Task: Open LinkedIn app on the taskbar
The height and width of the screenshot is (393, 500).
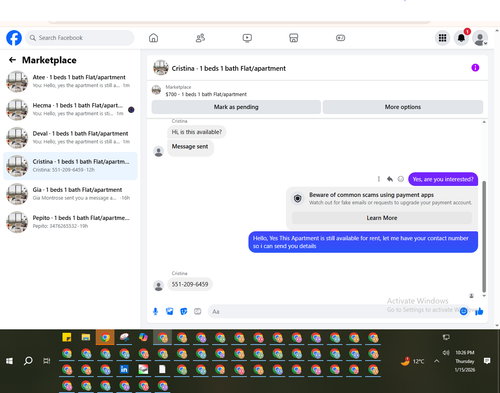Action: tap(124, 369)
